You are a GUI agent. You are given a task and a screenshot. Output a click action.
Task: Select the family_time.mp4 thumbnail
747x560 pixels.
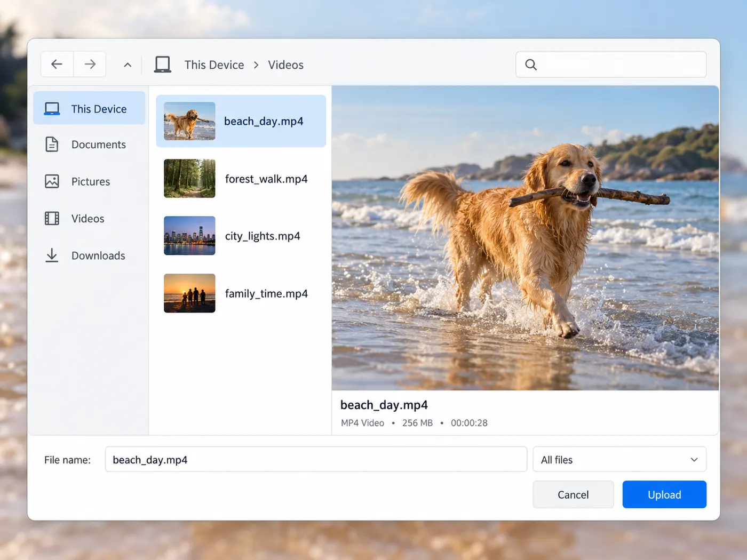click(x=189, y=293)
